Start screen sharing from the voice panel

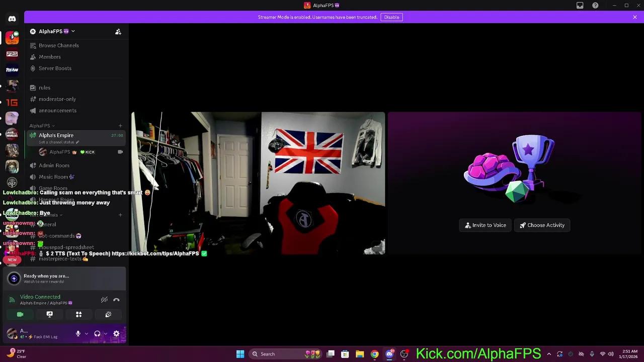coord(49,314)
